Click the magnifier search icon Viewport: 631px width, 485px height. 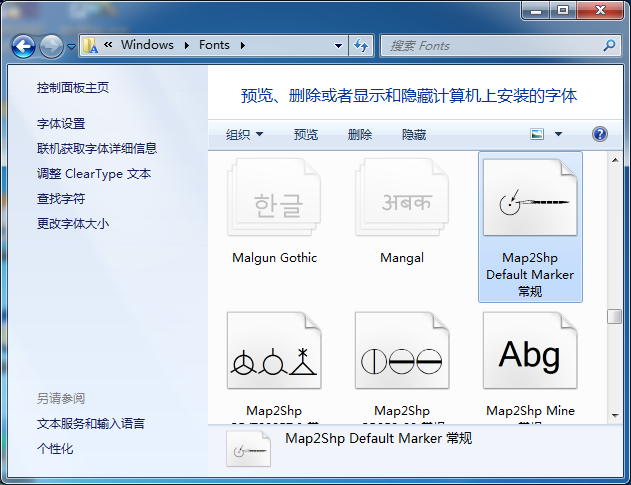609,45
